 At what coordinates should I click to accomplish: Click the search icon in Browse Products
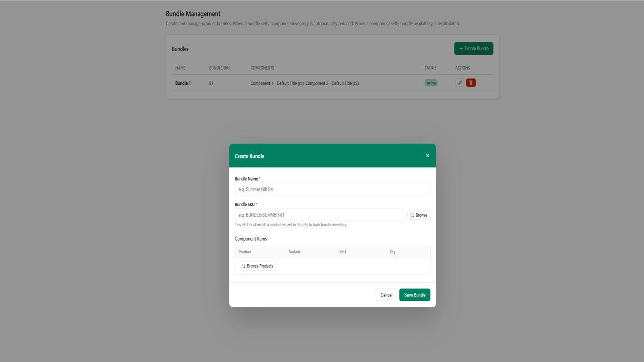(243, 266)
